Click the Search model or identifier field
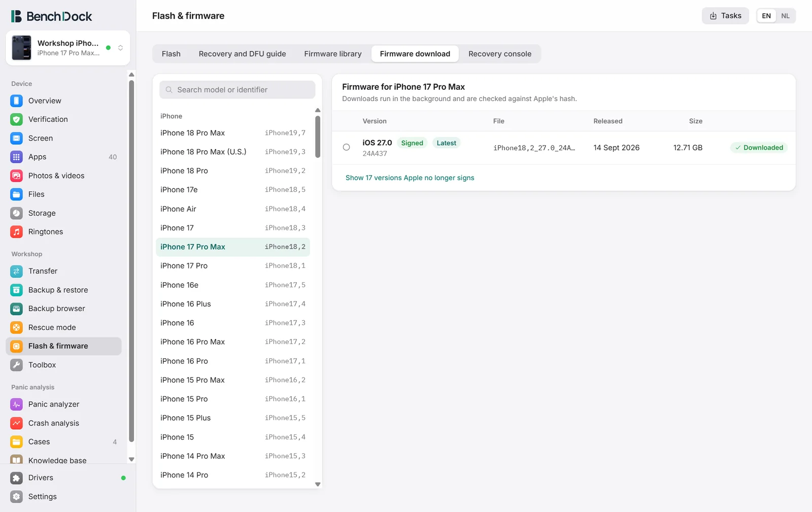Image resolution: width=812 pixels, height=512 pixels. click(x=238, y=90)
